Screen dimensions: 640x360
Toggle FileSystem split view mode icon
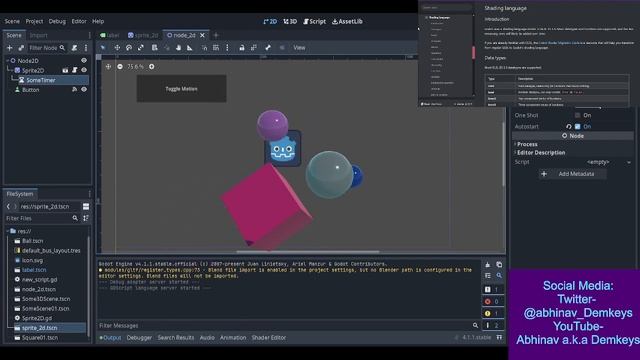coord(86,207)
